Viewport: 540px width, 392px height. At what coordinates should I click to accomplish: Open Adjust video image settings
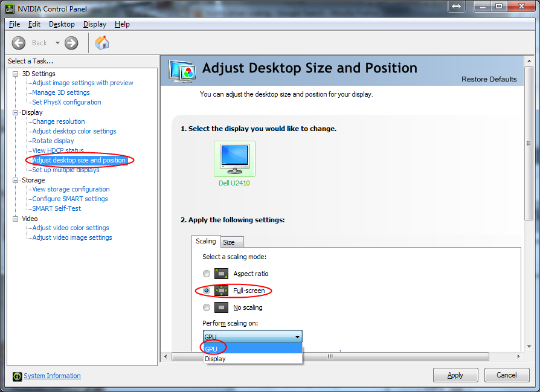coord(72,237)
